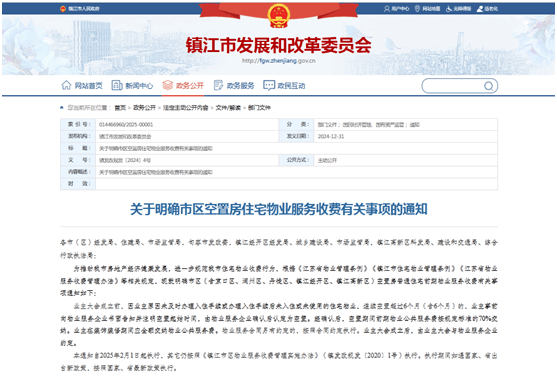This screenshot has width=557, height=391.
Task: Open 部门文件 breadcrumb link
Action: click(259, 108)
